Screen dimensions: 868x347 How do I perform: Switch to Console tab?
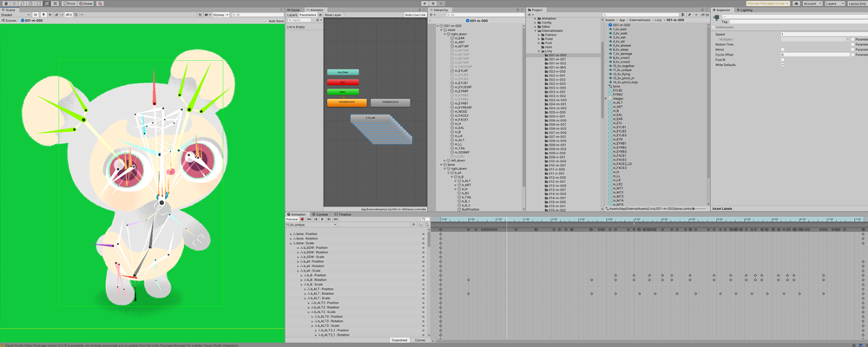[320, 214]
